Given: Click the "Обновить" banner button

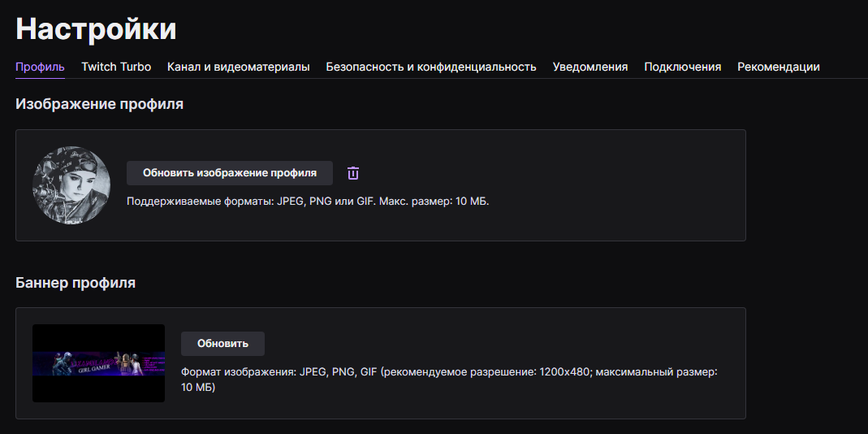Looking at the screenshot, I should 222,343.
